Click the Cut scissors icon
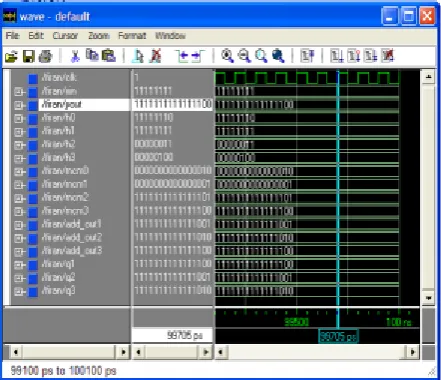Image resolution: width=441 pixels, height=380 pixels. [x=75, y=56]
